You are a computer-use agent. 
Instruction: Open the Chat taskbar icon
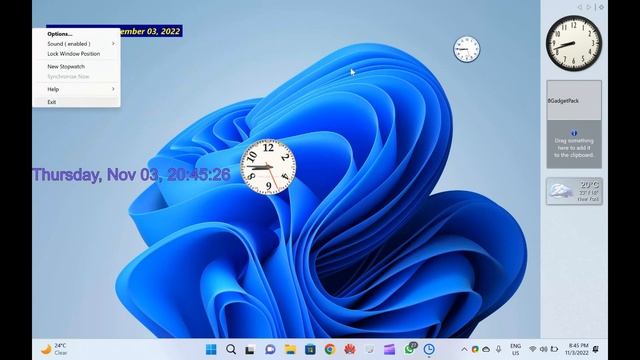[270, 349]
